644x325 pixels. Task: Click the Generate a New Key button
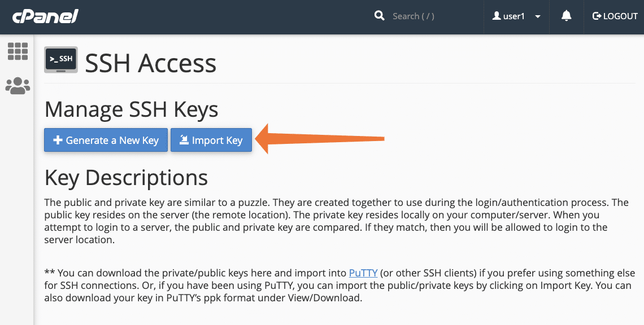[x=106, y=140]
